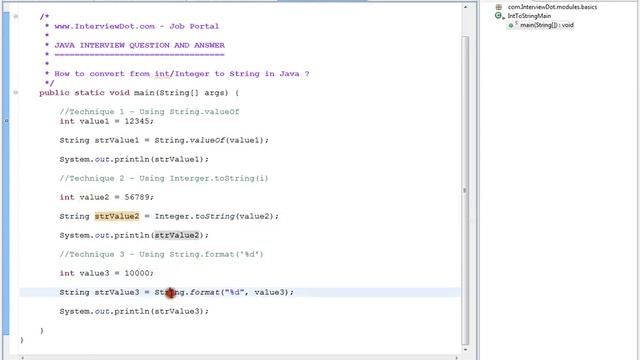Select main(String[]) : void in Outline
Viewport: 640px width, 360px height.
point(547,25)
